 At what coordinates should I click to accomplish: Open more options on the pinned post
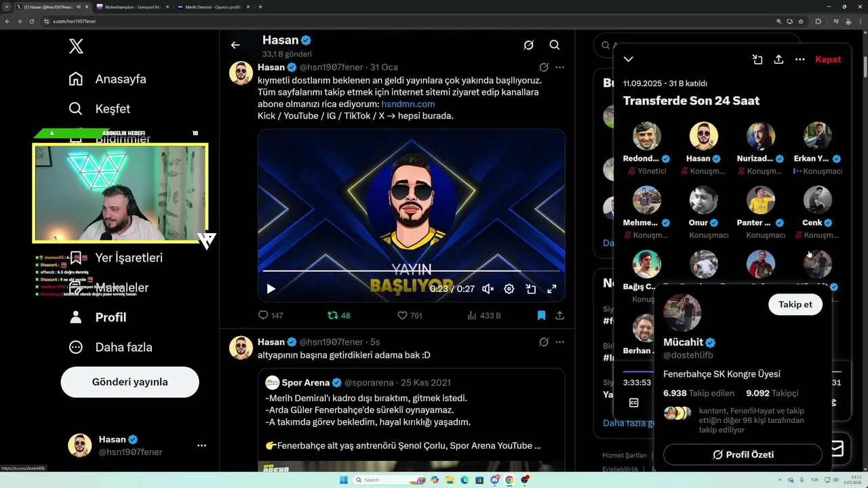pyautogui.click(x=559, y=67)
